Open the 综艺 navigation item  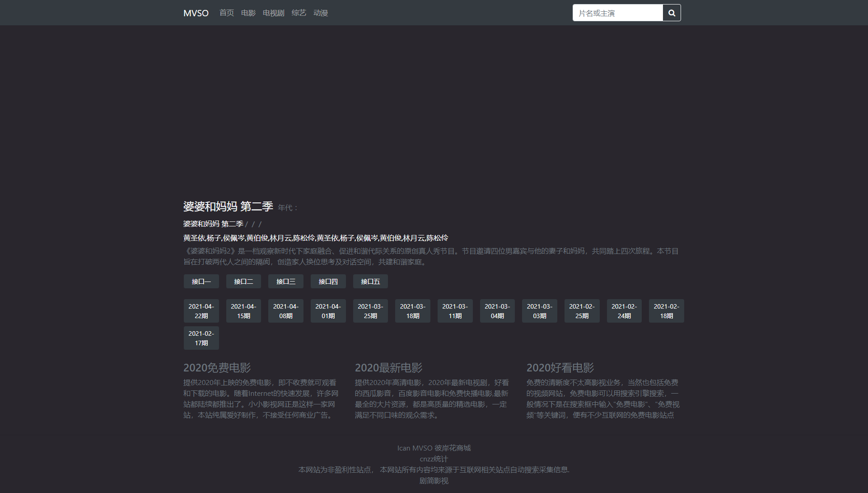299,13
